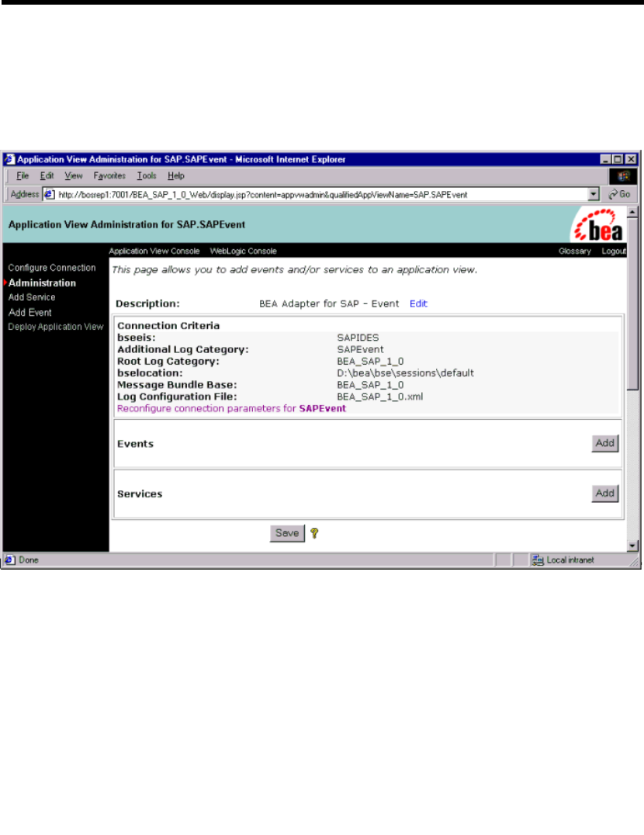Open WebLogic Console link
This screenshot has width=644, height=835.
click(x=243, y=251)
